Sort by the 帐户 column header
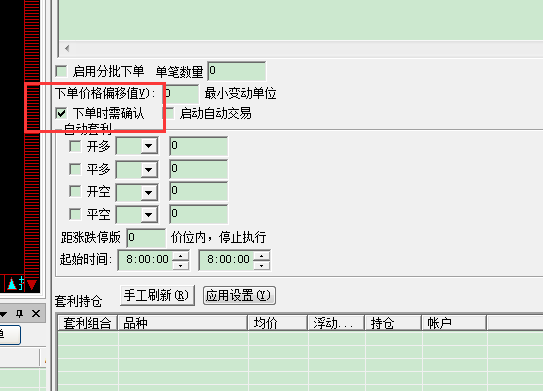543x391 pixels. (454, 323)
